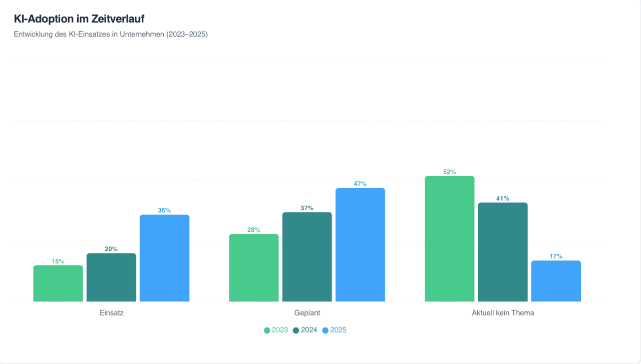Click the 41% bar for Aktuell kein Thema
The width and height of the screenshot is (641, 364).
pyautogui.click(x=503, y=252)
